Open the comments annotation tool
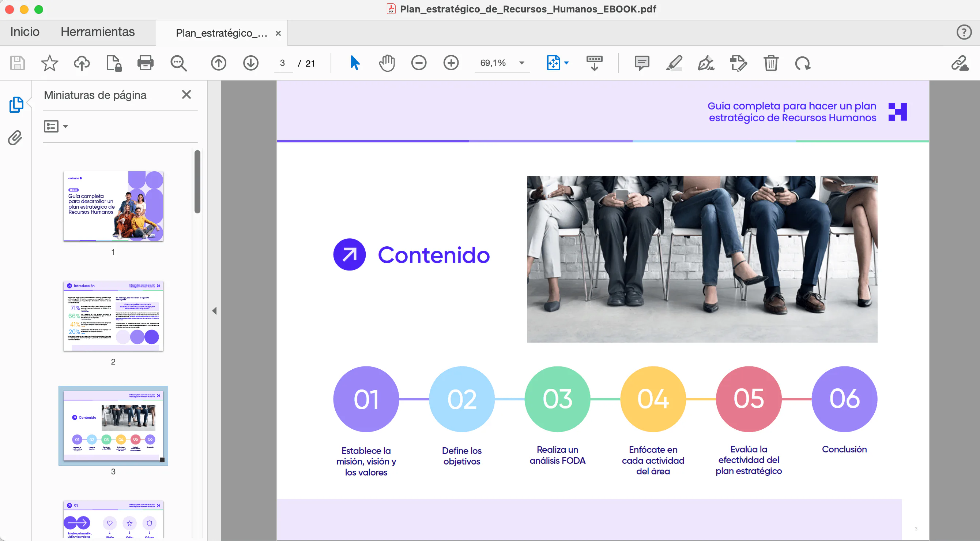980x541 pixels. (642, 63)
